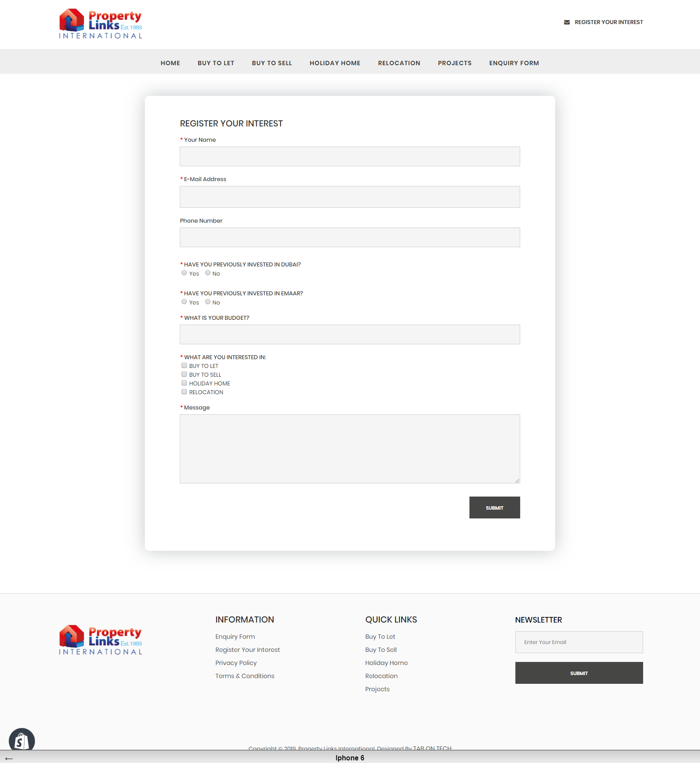Open Terms & Conditions in the footer

tap(245, 675)
